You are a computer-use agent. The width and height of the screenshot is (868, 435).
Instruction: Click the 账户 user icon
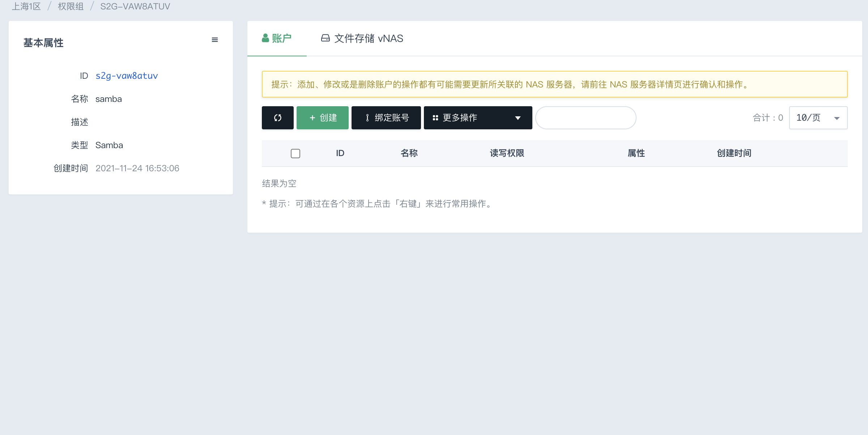coord(265,38)
